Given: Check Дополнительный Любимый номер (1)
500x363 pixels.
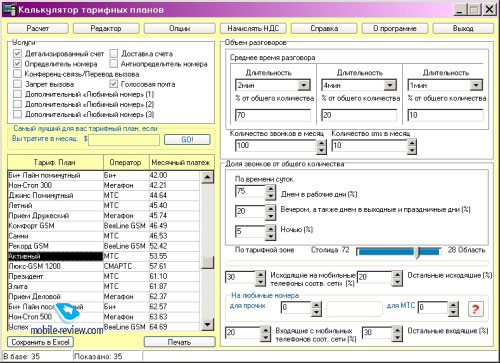Looking at the screenshot, I should [18, 94].
